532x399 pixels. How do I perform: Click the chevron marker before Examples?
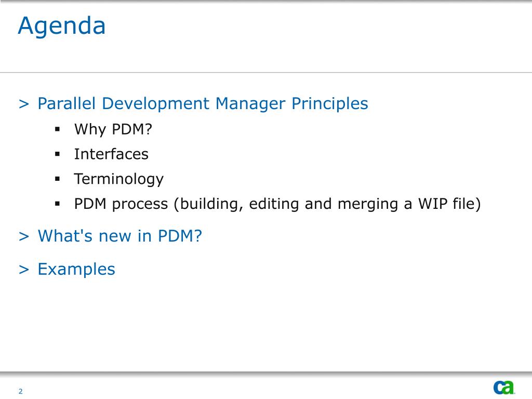(24, 270)
